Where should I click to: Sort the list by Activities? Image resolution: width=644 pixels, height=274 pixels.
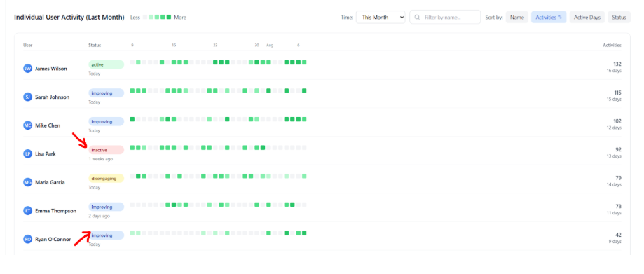(x=548, y=18)
